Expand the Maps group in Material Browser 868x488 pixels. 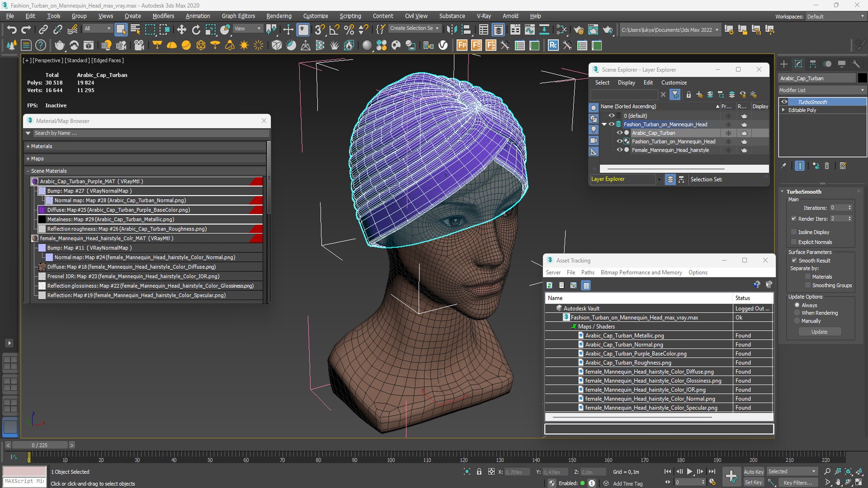coord(145,159)
